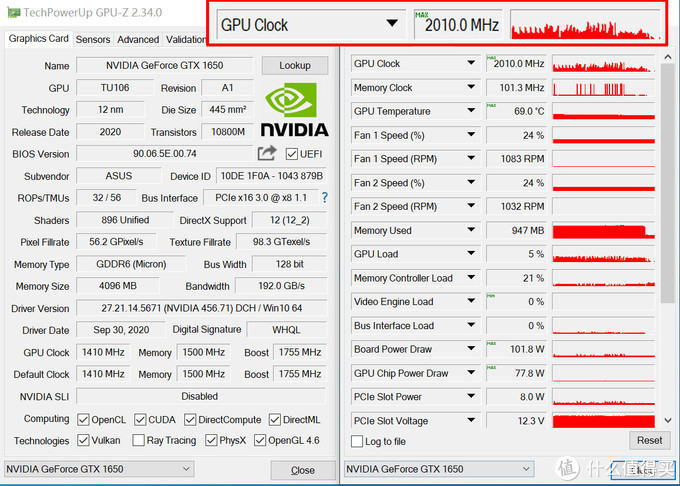Click the Driver Version field

pos(201,308)
